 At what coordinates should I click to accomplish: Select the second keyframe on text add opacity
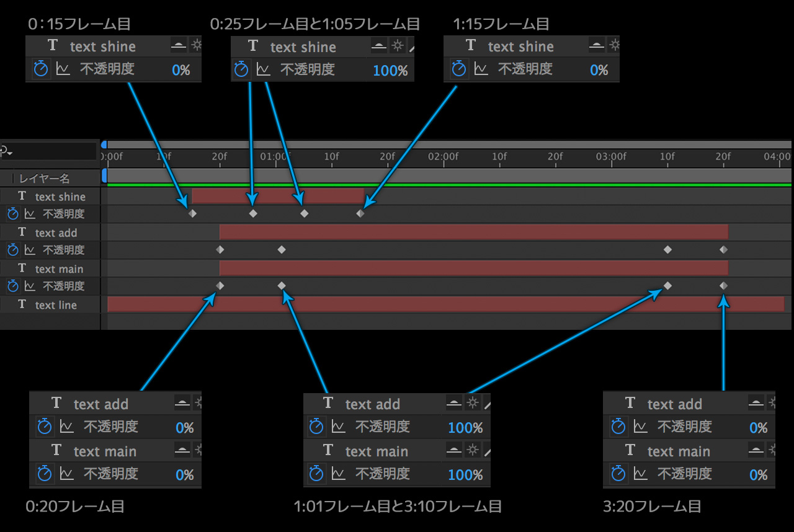pyautogui.click(x=282, y=250)
